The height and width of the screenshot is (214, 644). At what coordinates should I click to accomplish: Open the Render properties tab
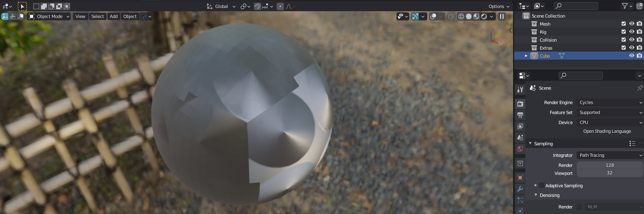520,104
